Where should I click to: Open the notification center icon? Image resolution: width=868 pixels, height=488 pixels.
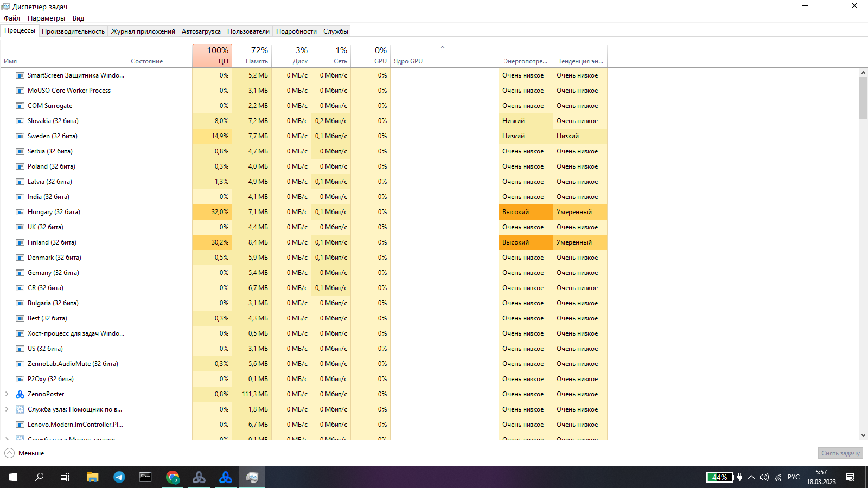tap(850, 477)
